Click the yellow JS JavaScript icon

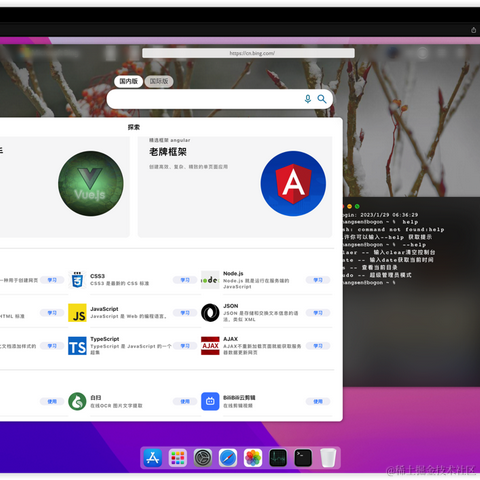[x=77, y=313]
